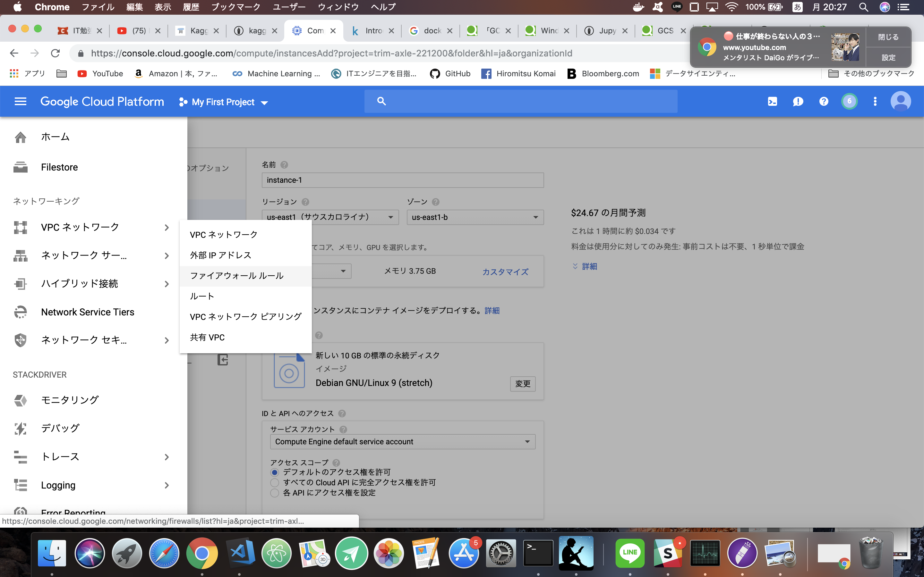Click the デバッグ icon in sidebar

(x=19, y=428)
